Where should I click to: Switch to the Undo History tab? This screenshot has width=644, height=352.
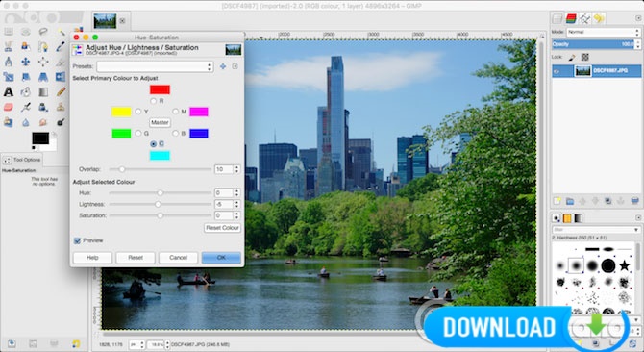pos(599,18)
